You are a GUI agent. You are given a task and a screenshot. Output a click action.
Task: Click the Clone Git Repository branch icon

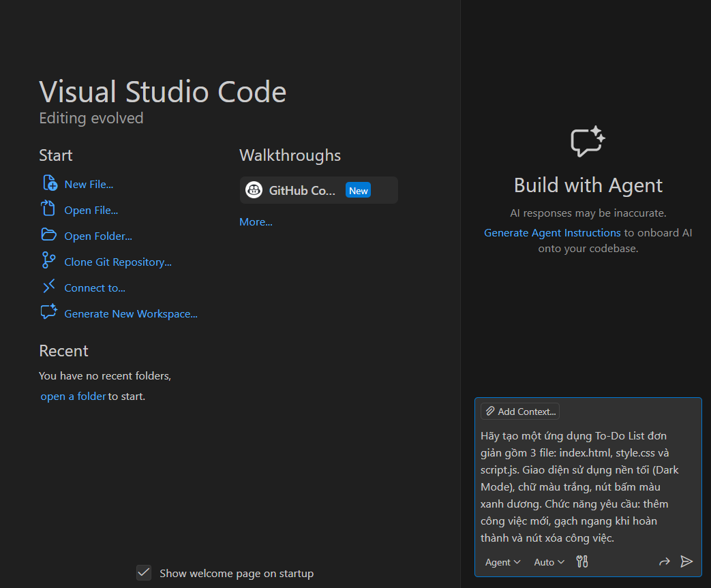click(48, 260)
